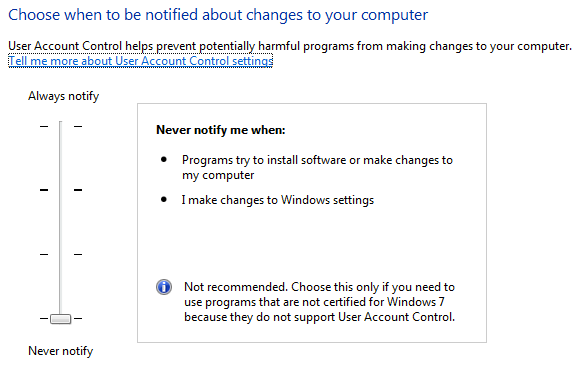578x390 pixels.
Task: Click the bottom tick right of slider thumb
Action: [78, 318]
